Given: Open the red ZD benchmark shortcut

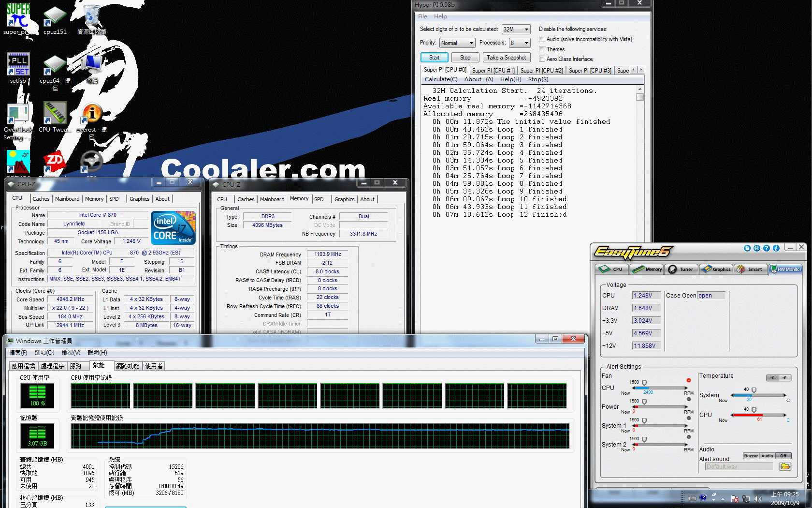Looking at the screenshot, I should click(55, 162).
